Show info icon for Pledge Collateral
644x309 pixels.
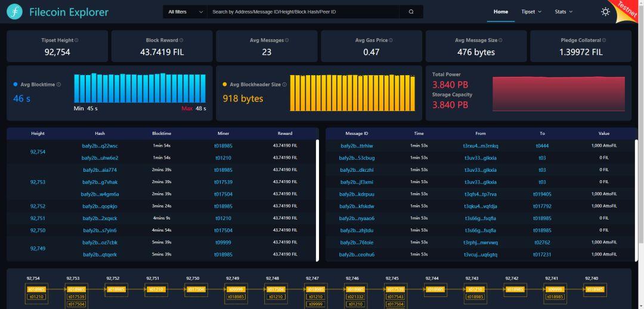coord(603,41)
